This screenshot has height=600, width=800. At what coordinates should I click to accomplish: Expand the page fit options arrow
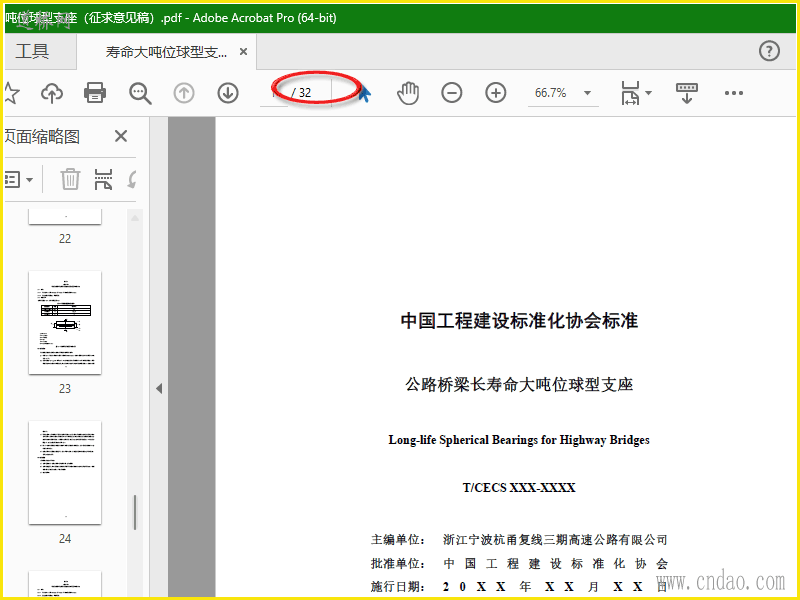(x=648, y=93)
